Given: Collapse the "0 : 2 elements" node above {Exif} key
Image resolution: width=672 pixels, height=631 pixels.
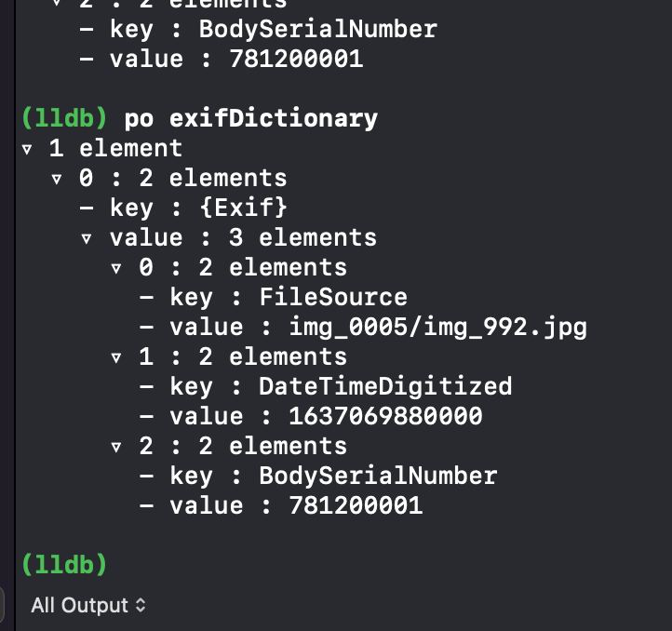Looking at the screenshot, I should click(x=57, y=180).
